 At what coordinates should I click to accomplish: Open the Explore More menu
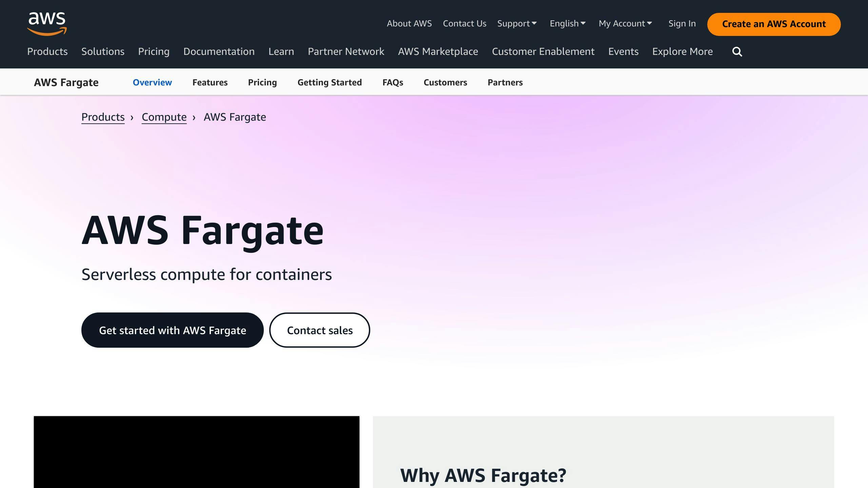point(683,52)
